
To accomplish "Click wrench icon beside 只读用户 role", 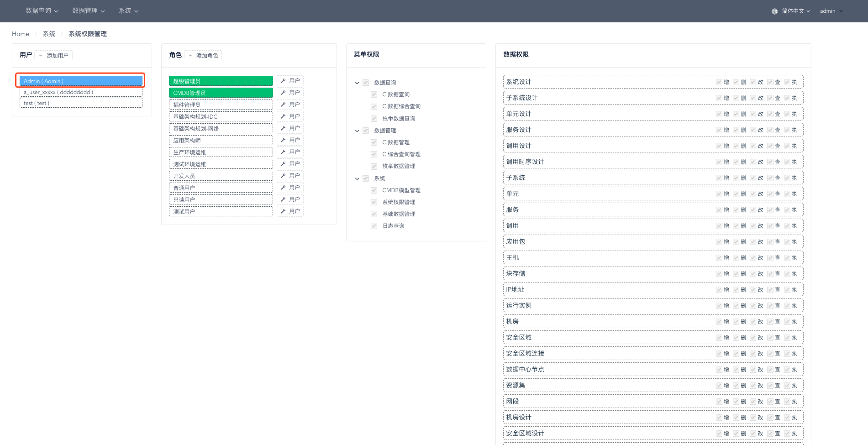I will [x=283, y=199].
